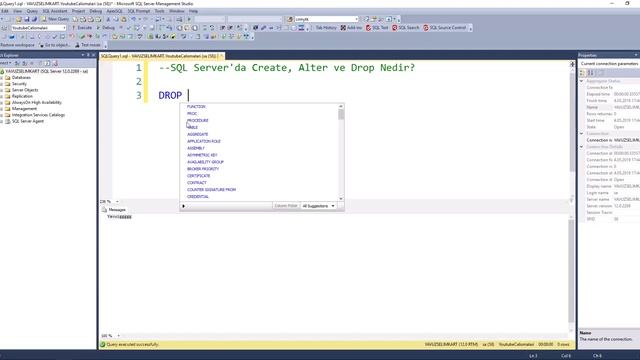
Task: Select the SQL Server Agent node
Action: coord(27,121)
